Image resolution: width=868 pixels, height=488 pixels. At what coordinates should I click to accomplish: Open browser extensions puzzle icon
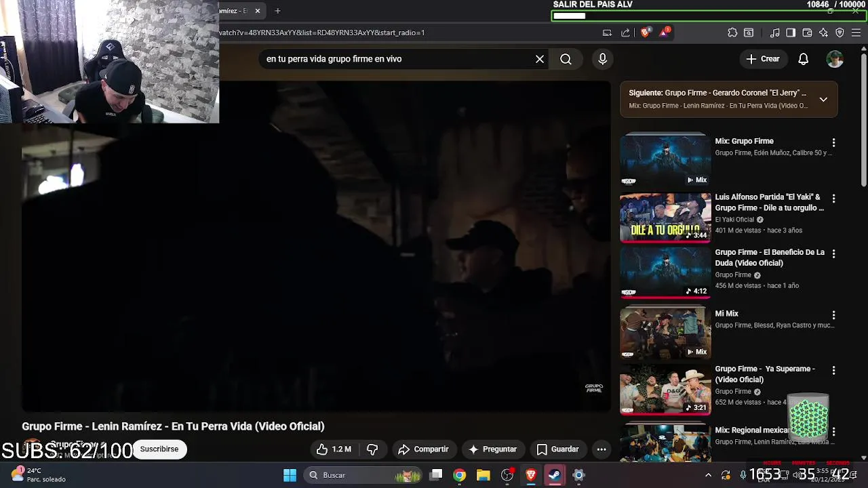(732, 33)
